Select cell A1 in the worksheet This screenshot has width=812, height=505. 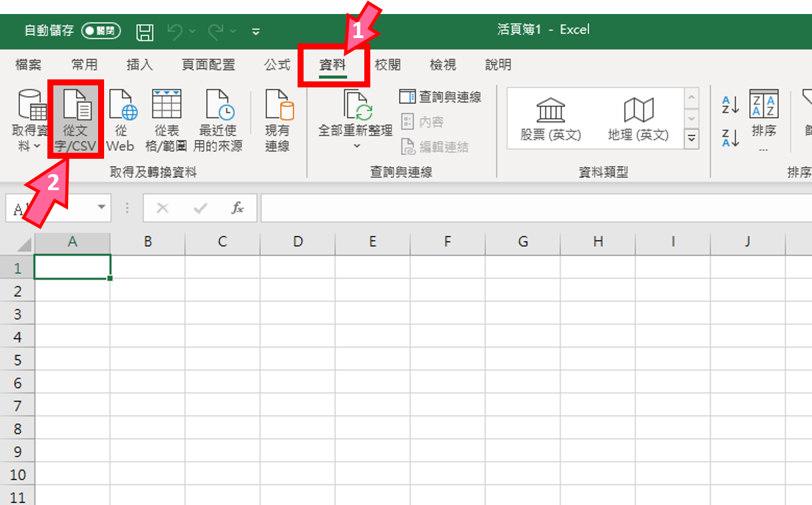click(x=72, y=267)
